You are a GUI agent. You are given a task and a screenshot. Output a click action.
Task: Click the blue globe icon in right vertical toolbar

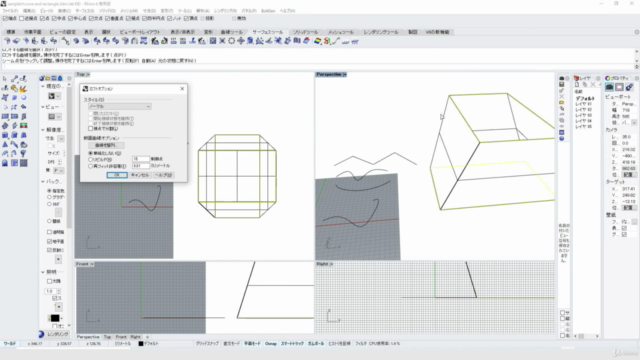point(562,138)
